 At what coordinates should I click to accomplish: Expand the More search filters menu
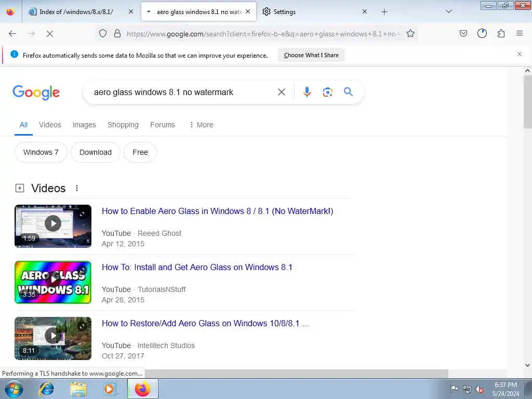tap(202, 125)
